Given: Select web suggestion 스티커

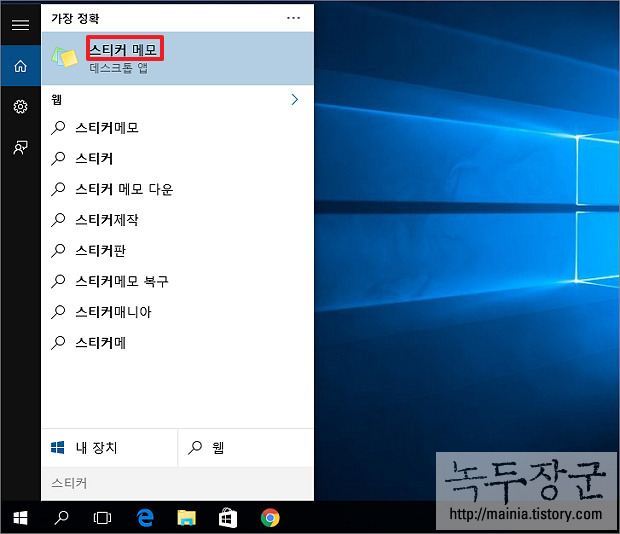Looking at the screenshot, I should tap(178, 159).
